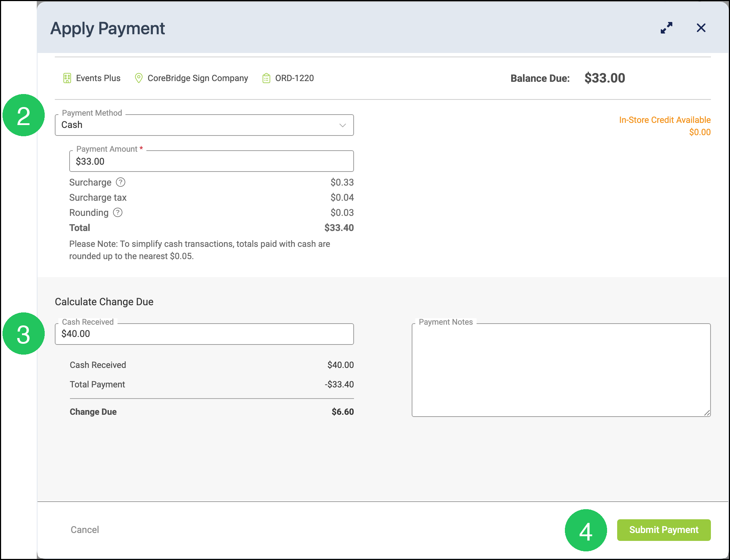Open the Rounding help tooltip icon
This screenshot has height=560, width=730.
coord(118,213)
